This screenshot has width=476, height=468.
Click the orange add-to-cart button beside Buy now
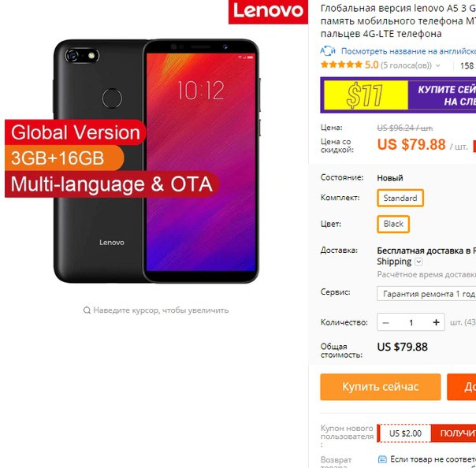(x=462, y=387)
